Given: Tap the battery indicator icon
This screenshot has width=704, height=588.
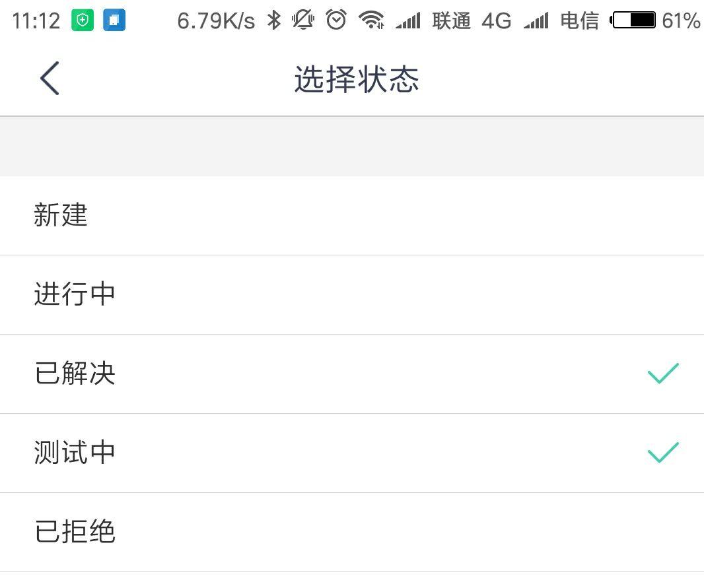Looking at the screenshot, I should click(632, 20).
